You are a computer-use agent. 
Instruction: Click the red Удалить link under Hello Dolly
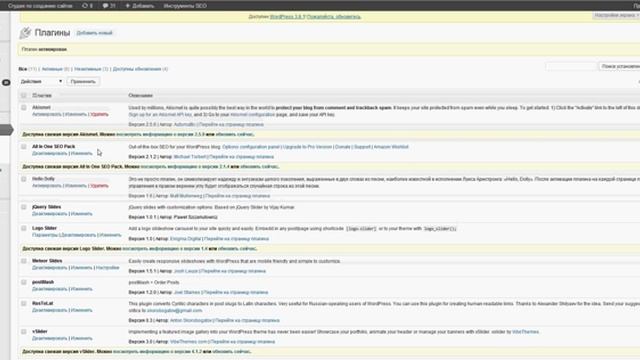click(99, 186)
